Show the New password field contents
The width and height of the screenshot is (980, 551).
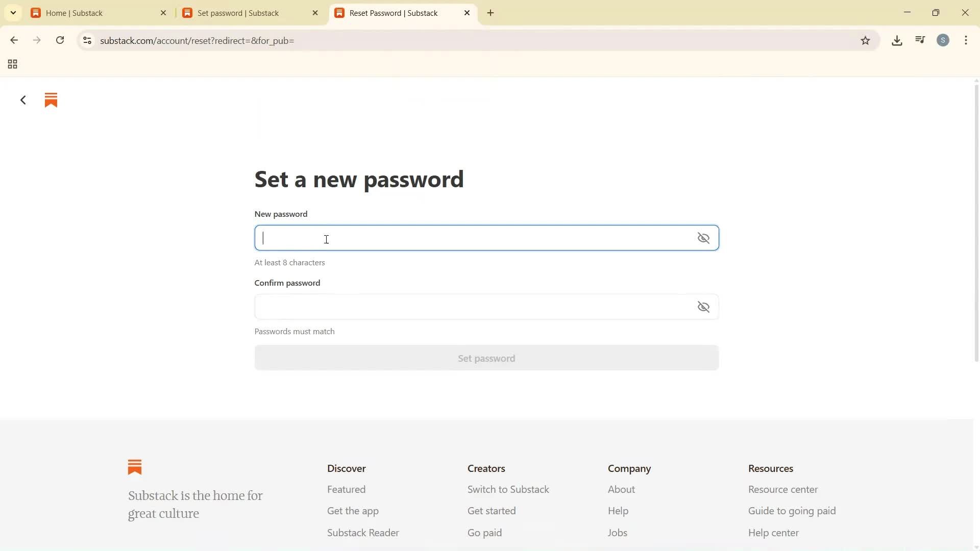(x=703, y=238)
